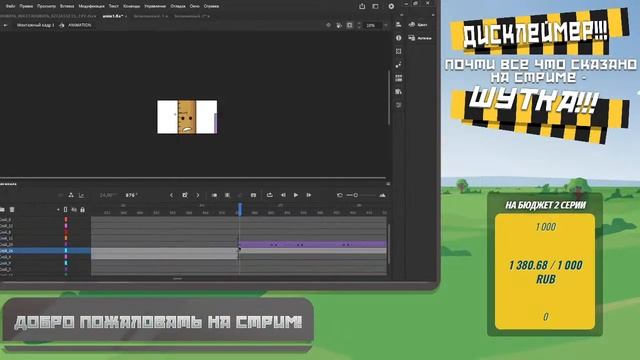This screenshot has height=360, width=640.
Task: Open the gear settings icon in title bar
Action: click(x=391, y=6)
